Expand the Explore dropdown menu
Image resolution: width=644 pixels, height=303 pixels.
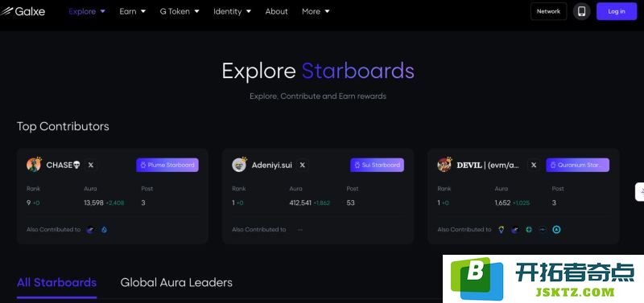tap(87, 11)
